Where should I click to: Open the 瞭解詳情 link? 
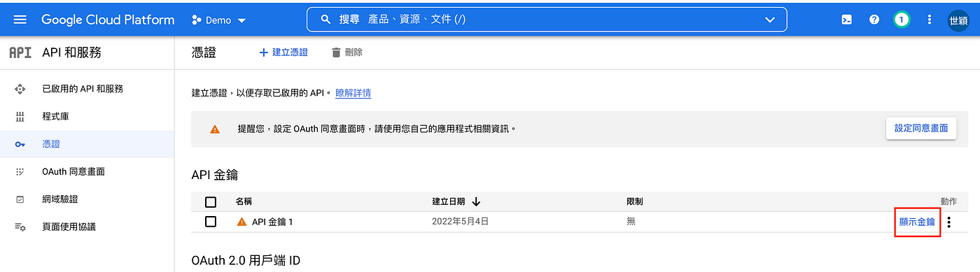pos(353,92)
